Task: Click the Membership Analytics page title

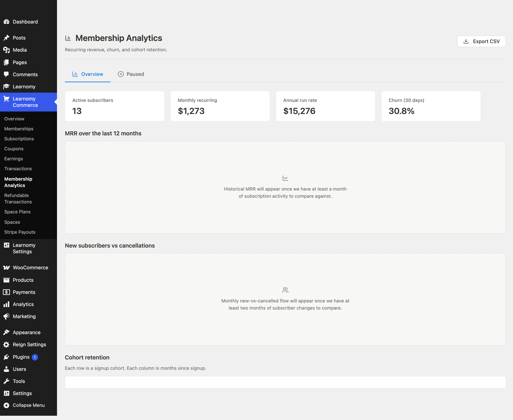Action: (119, 38)
